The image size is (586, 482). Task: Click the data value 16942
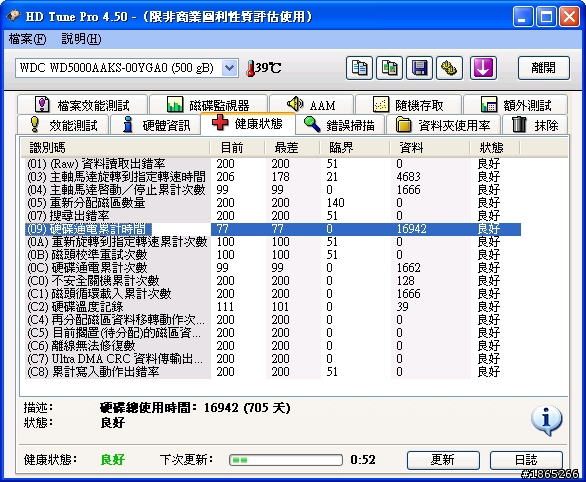(411, 229)
